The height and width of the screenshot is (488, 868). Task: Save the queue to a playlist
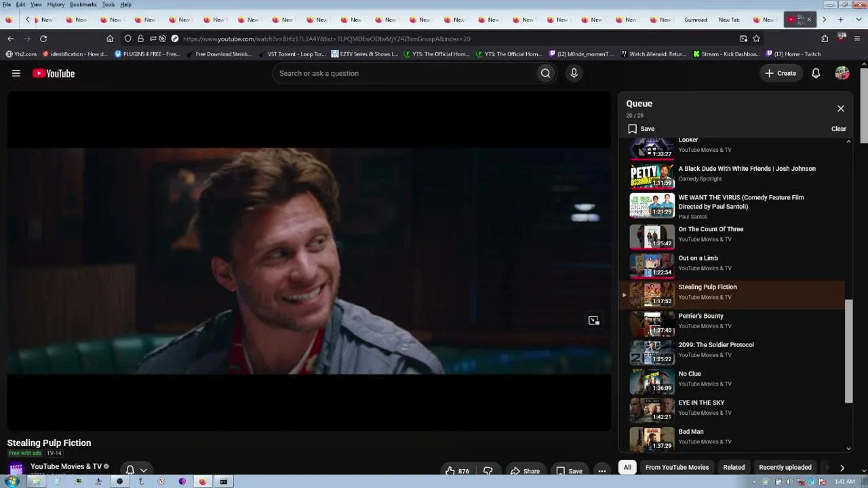point(642,129)
